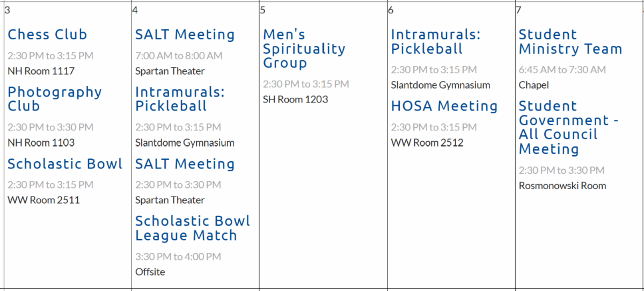The image size is (644, 291).
Task: Open the Chess Club event
Action: 47,35
